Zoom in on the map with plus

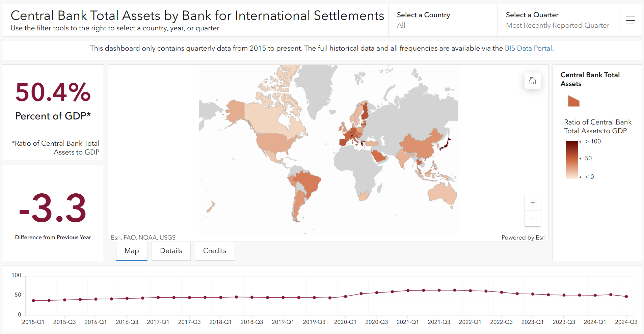pos(533,202)
